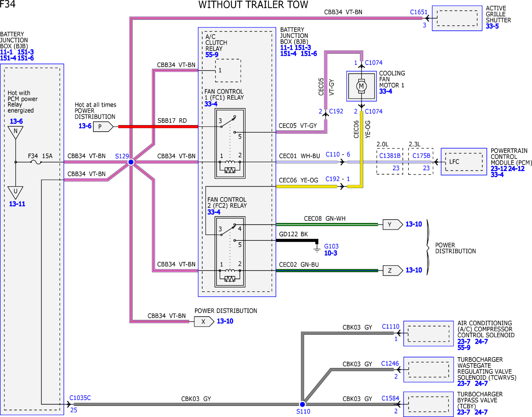Click the cooling fan motor M symbol
Image resolution: width=532 pixels, height=417 pixels.
tap(361, 86)
